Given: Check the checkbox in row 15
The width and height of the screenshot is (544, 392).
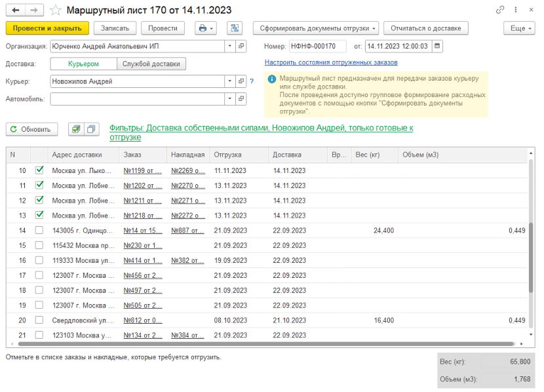Looking at the screenshot, I should [39, 245].
